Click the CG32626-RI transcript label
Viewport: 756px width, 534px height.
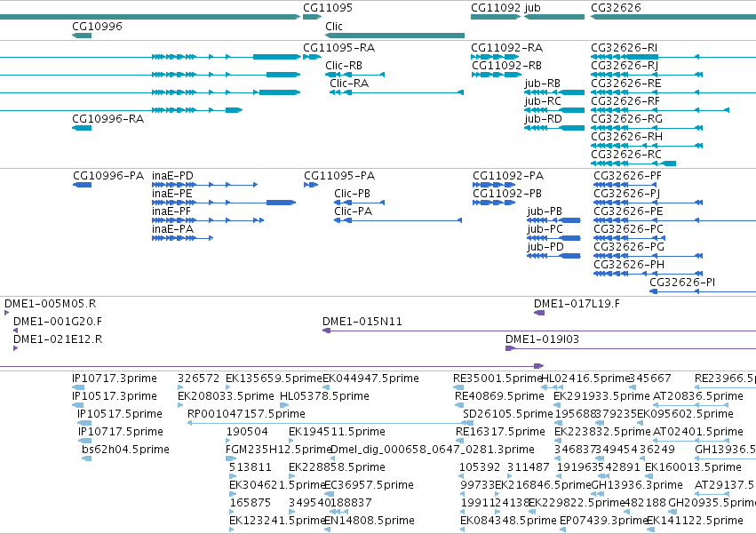pos(624,48)
